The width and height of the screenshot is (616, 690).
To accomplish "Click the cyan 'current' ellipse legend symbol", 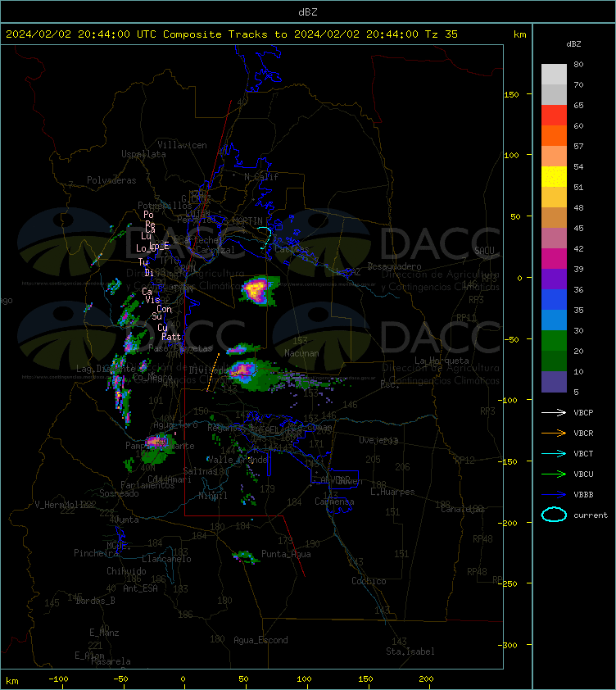I will [x=554, y=515].
